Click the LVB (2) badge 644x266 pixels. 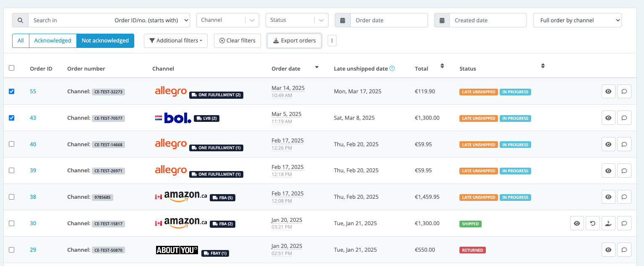click(206, 119)
